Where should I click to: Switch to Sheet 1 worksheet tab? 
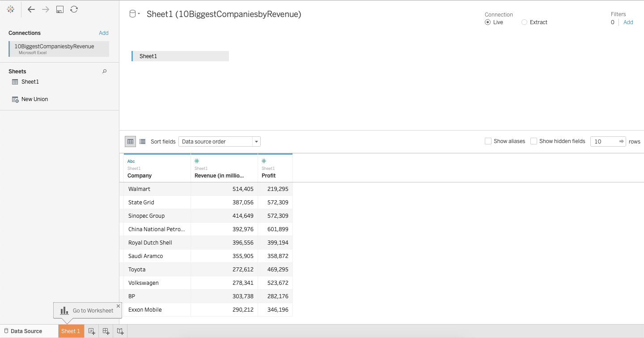(71, 331)
